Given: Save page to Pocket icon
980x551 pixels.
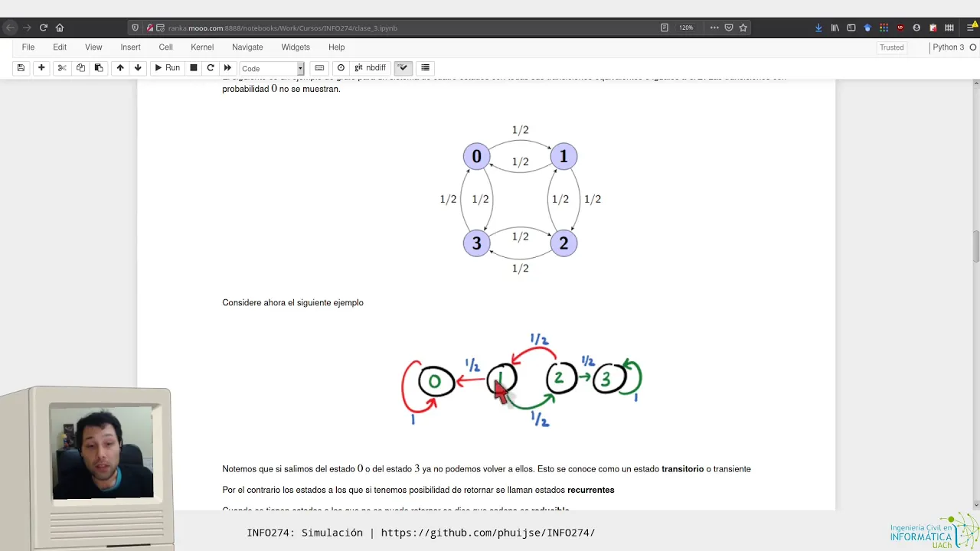Looking at the screenshot, I should (x=729, y=28).
